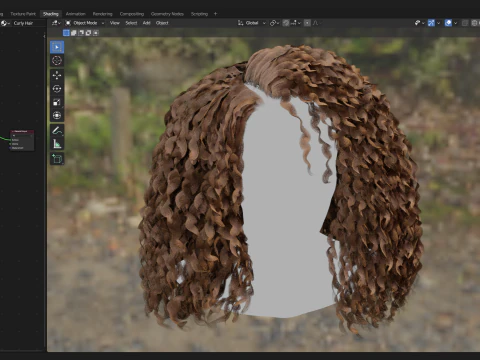Add a new workspace with plus button
This screenshot has width=480, height=360.
[x=215, y=14]
